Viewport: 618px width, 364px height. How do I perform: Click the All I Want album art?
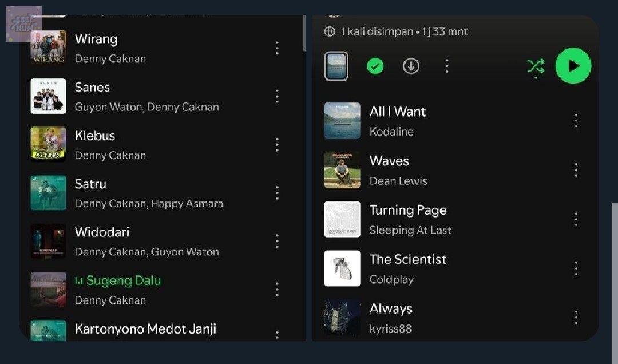pyautogui.click(x=342, y=121)
